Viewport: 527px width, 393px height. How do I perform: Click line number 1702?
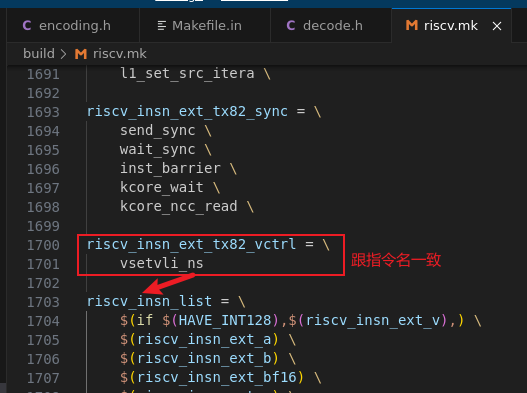(x=43, y=283)
